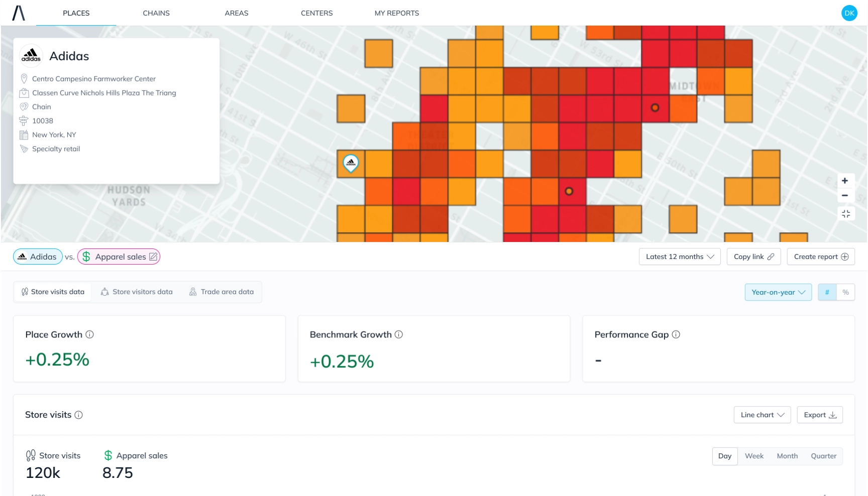The height and width of the screenshot is (496, 868).
Task: Click the Create report button
Action: [821, 257]
